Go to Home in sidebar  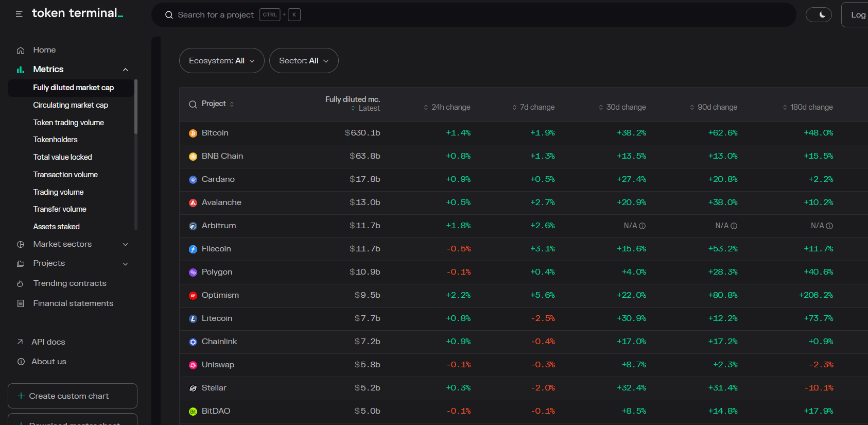pos(44,50)
